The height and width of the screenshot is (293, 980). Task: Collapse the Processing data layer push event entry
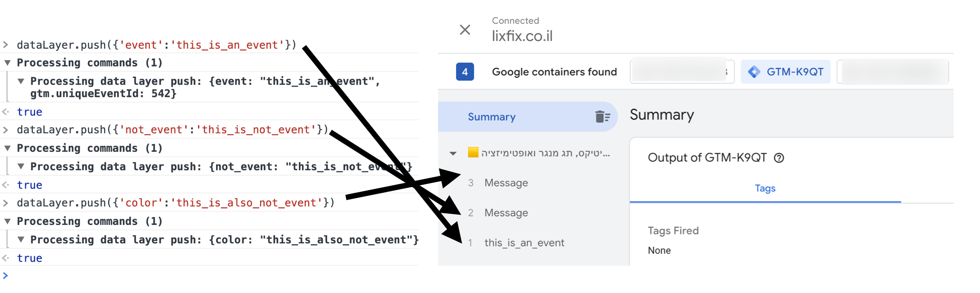[21, 81]
